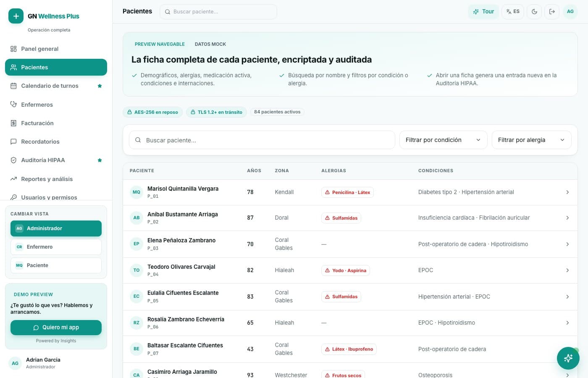Click the Yodo · Aspirina allergy badge
The width and height of the screenshot is (588, 378).
[346, 270]
